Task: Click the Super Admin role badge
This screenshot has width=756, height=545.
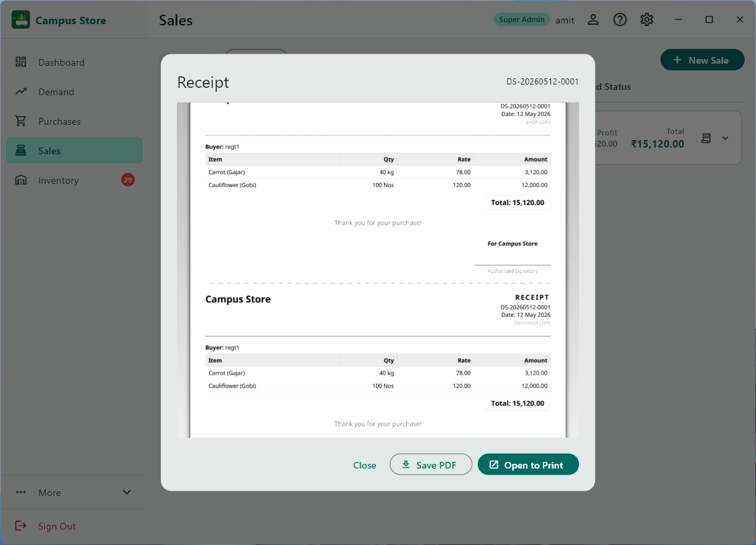Action: point(521,19)
